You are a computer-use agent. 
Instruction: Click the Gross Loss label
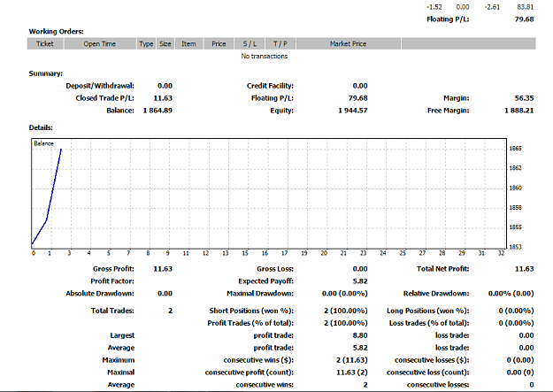click(x=275, y=269)
